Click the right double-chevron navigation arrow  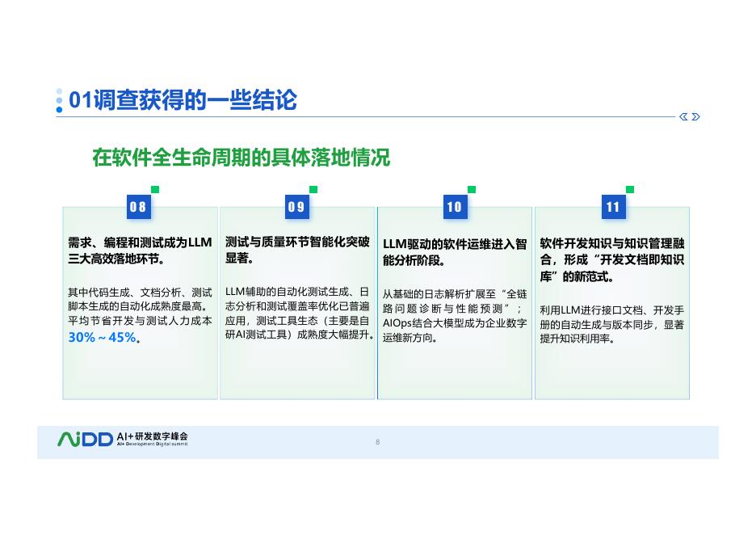click(x=695, y=116)
